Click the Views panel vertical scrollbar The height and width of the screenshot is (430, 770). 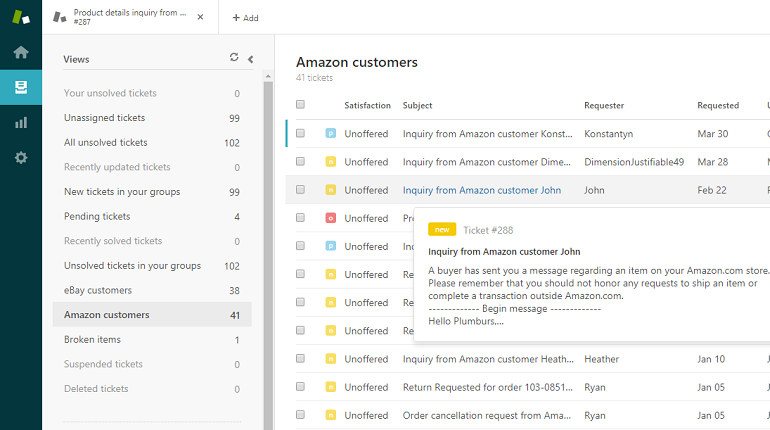(x=268, y=250)
